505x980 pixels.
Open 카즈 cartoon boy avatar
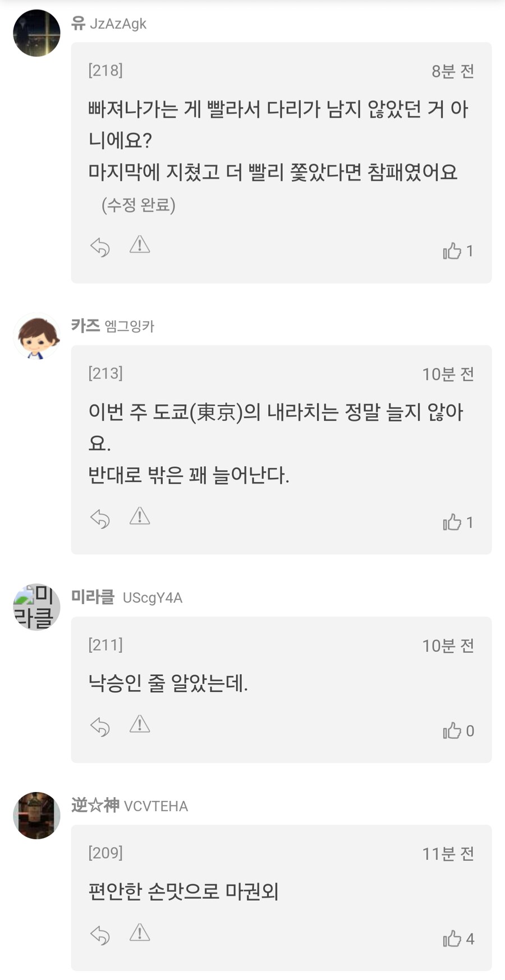click(x=36, y=336)
